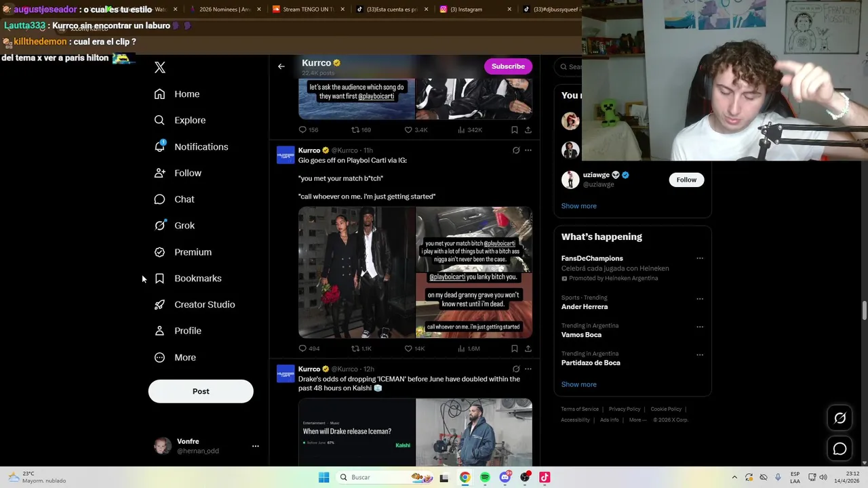Click the Subscribe button for Kurrco
868x488 pixels.
508,66
